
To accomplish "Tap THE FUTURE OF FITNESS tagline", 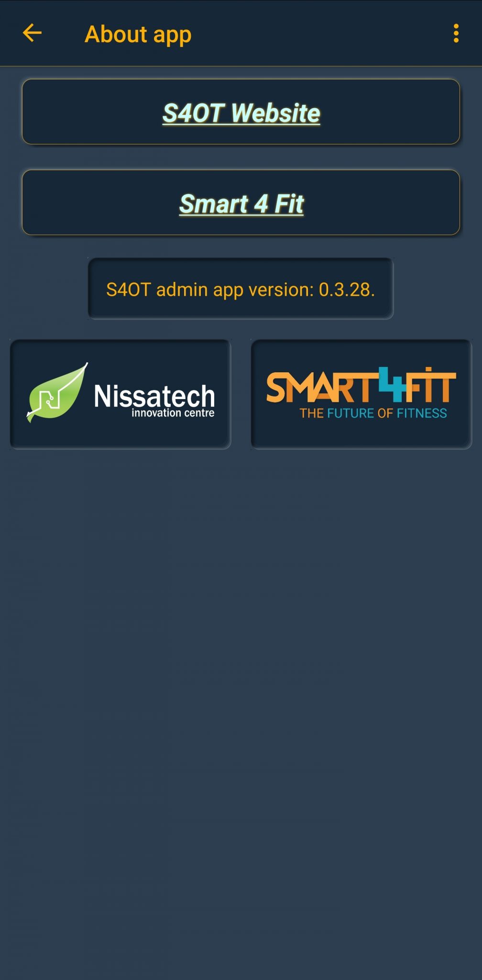I will point(373,413).
